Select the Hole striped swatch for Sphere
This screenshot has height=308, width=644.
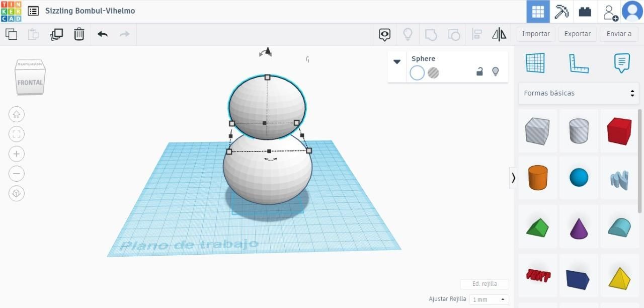(x=433, y=73)
